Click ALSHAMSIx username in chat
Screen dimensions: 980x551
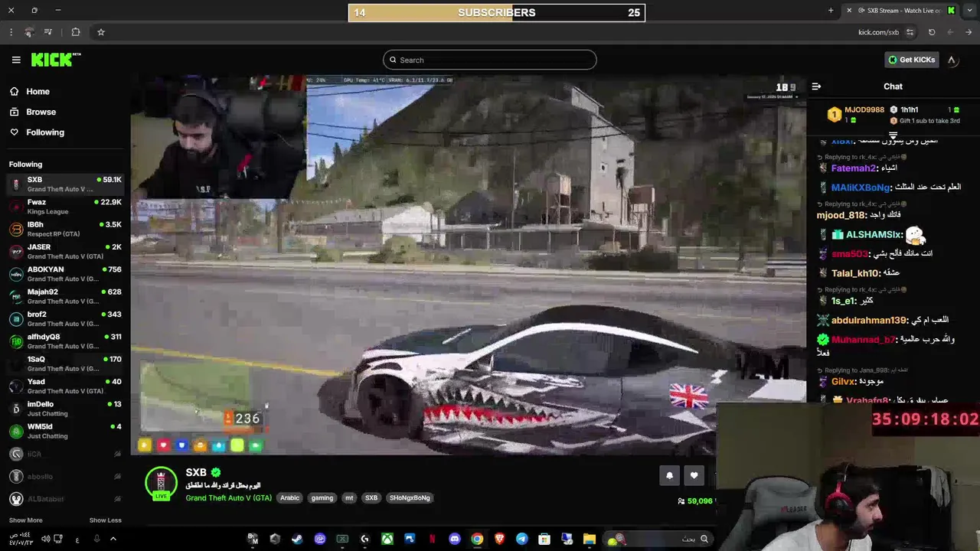874,235
